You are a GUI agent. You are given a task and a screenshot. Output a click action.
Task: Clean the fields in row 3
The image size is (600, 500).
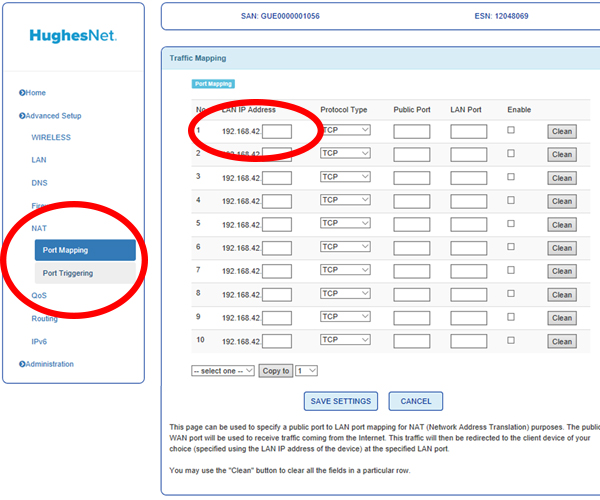(562, 178)
